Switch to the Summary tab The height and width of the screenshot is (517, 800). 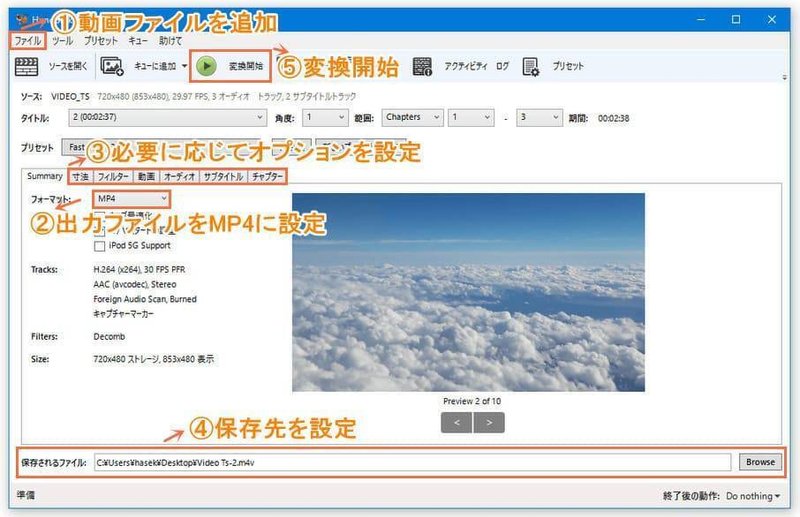pyautogui.click(x=44, y=176)
